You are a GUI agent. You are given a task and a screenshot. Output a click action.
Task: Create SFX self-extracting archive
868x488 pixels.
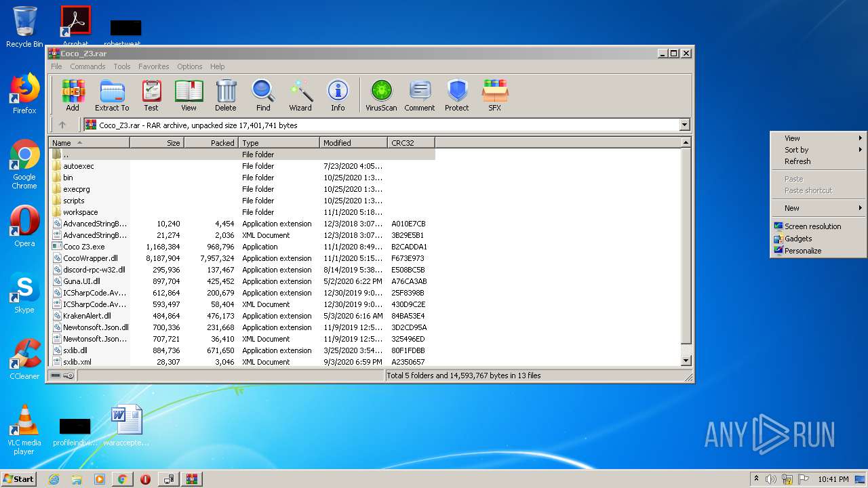point(495,95)
